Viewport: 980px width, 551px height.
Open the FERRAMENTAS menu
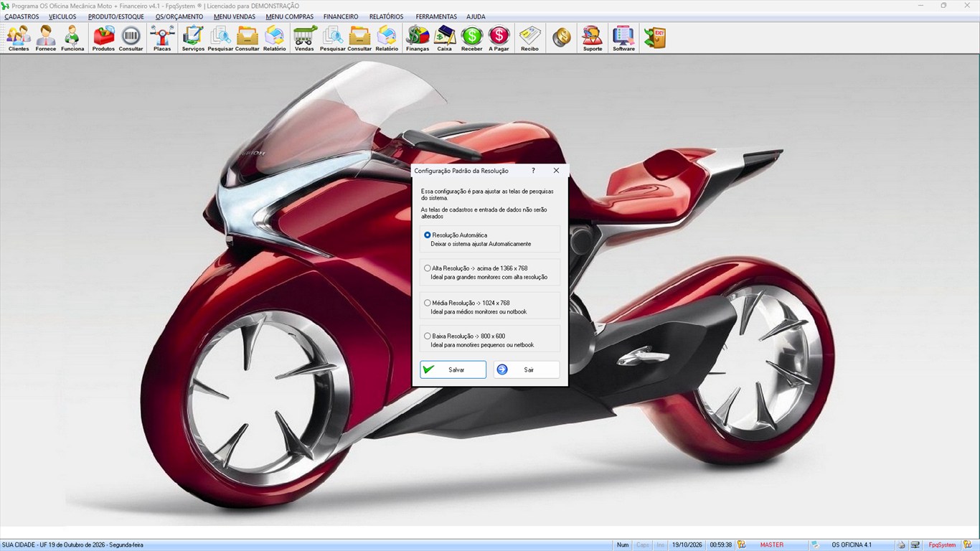(x=436, y=17)
